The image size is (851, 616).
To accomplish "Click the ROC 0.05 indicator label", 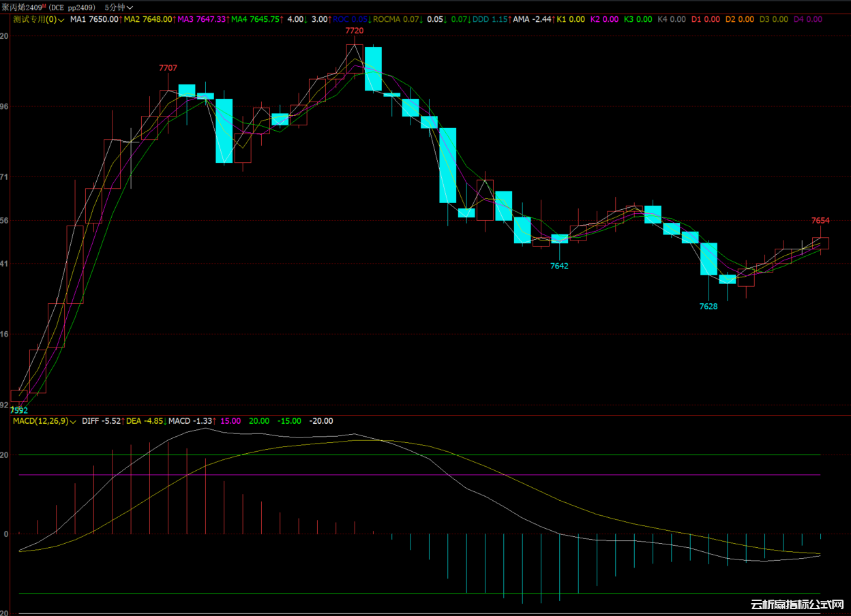I will pyautogui.click(x=350, y=19).
